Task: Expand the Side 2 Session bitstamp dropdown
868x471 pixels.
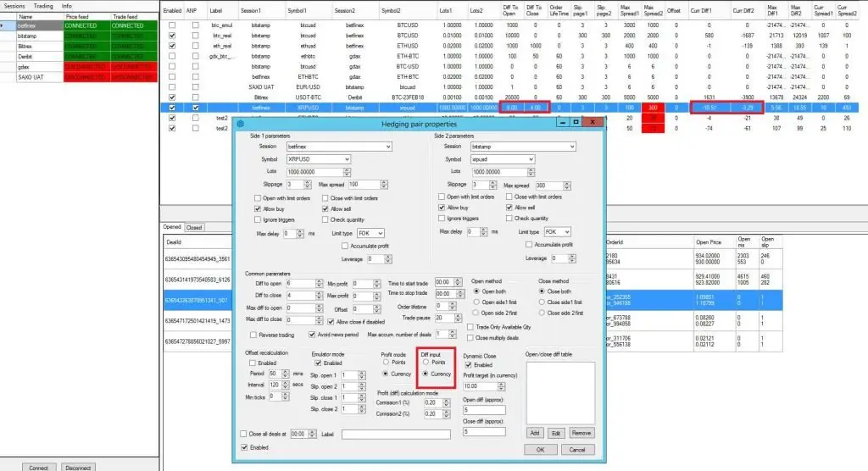Action: [x=572, y=147]
